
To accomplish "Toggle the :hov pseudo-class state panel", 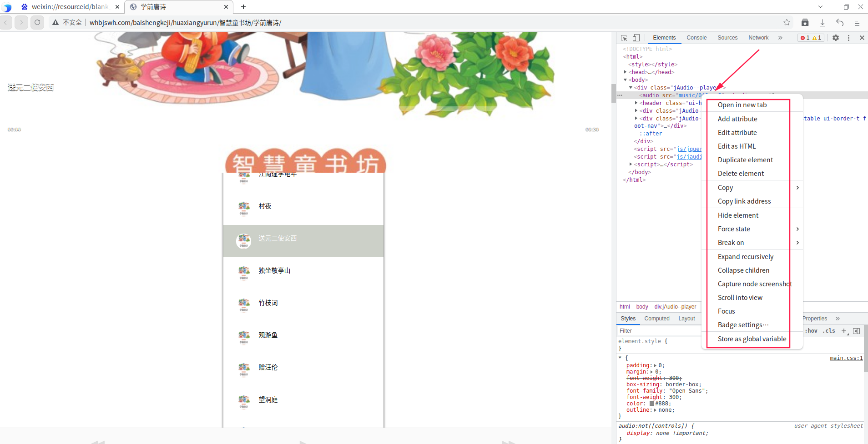I will 812,331.
